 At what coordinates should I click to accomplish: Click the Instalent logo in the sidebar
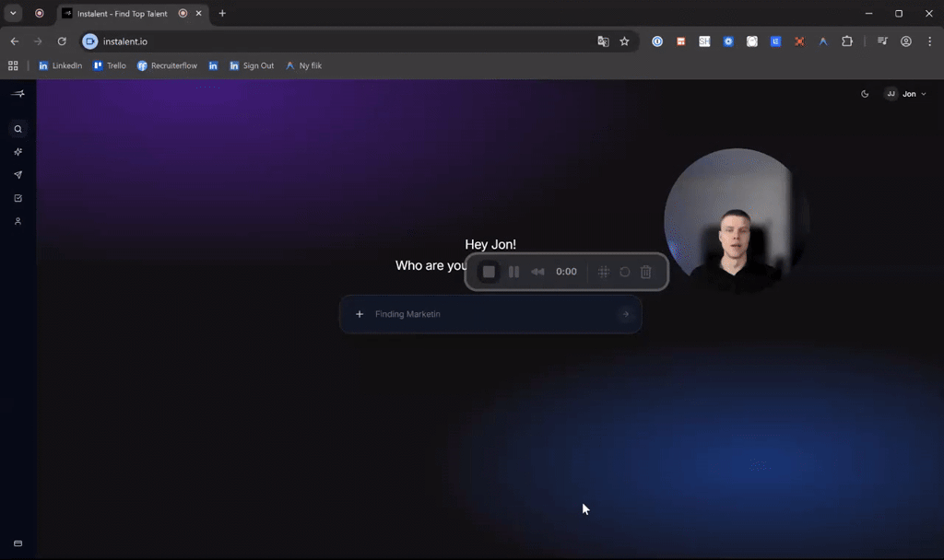18,94
